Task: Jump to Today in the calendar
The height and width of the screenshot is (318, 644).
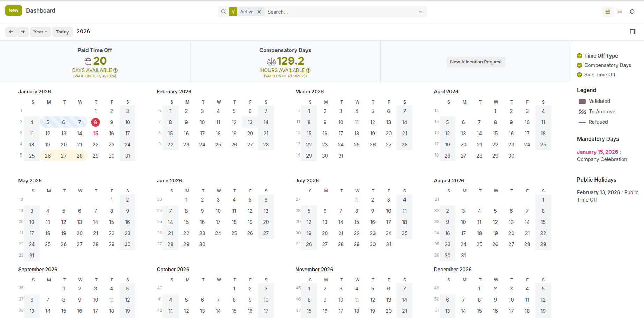Action: coord(62,32)
